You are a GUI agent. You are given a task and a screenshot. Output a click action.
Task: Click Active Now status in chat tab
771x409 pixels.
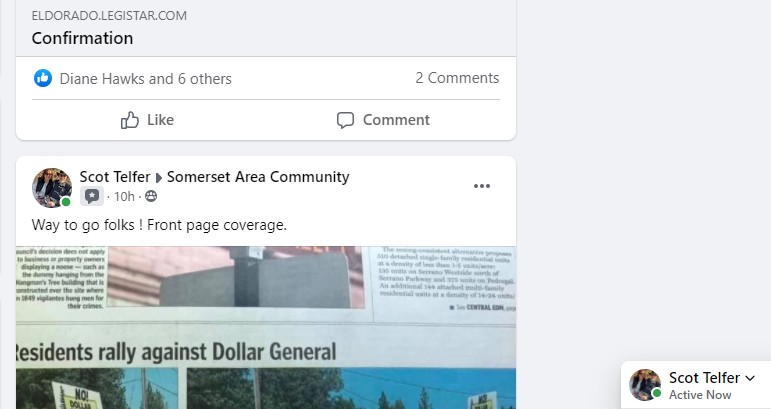(x=700, y=395)
